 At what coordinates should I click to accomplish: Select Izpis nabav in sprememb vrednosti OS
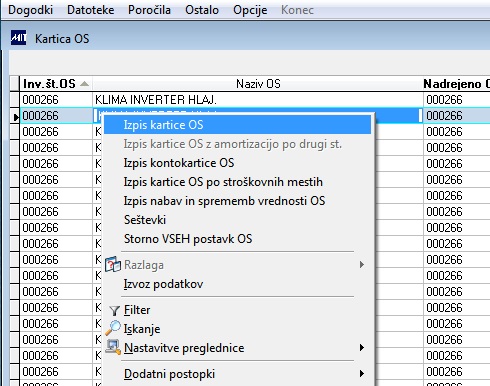click(x=237, y=201)
